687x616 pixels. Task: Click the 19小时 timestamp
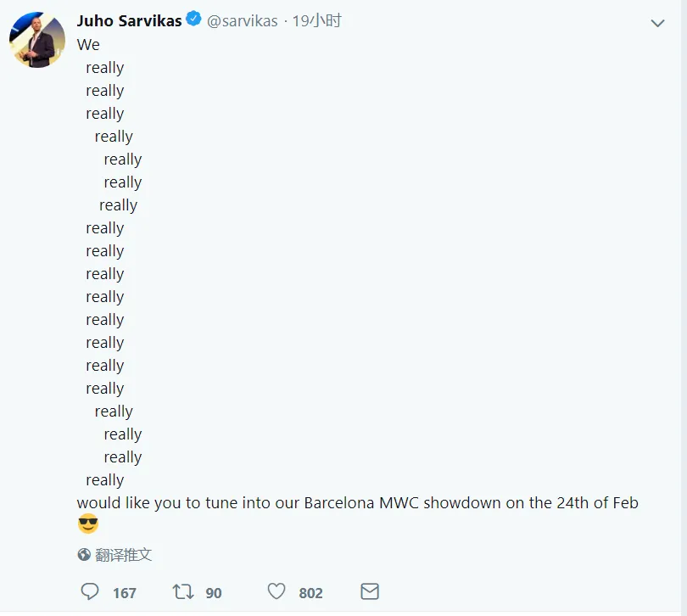tap(316, 21)
